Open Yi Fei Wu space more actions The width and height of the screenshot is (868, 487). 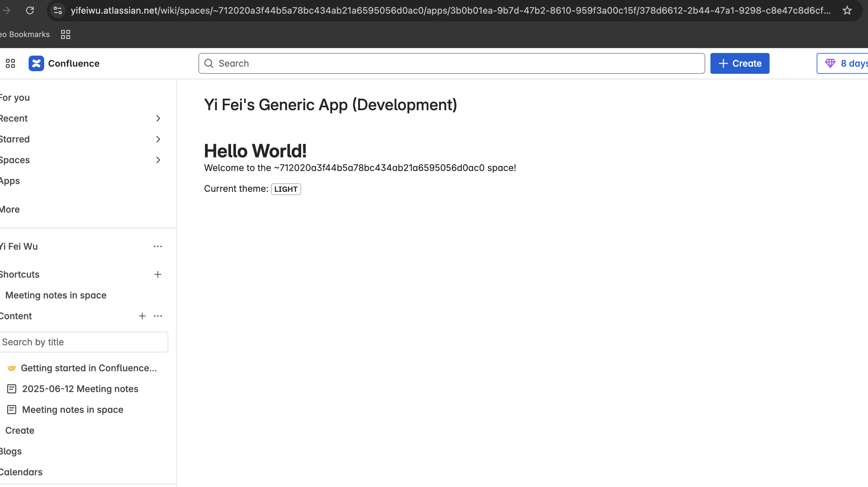[158, 246]
